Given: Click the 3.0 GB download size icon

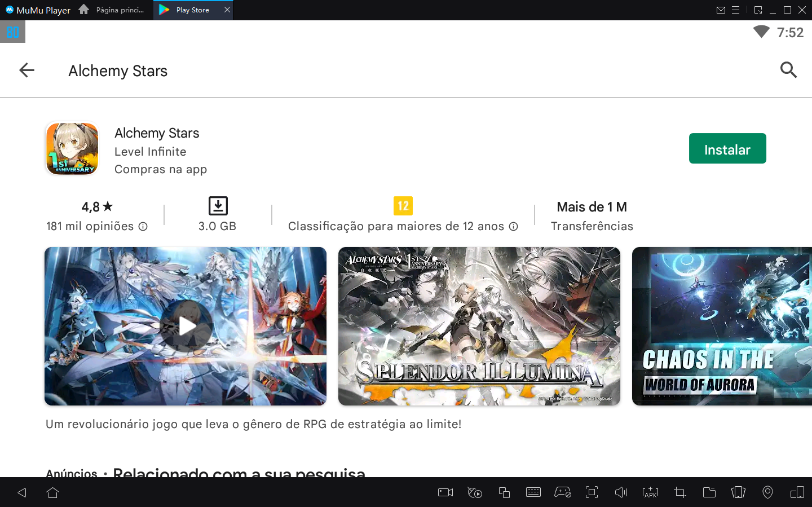Looking at the screenshot, I should pos(218,206).
